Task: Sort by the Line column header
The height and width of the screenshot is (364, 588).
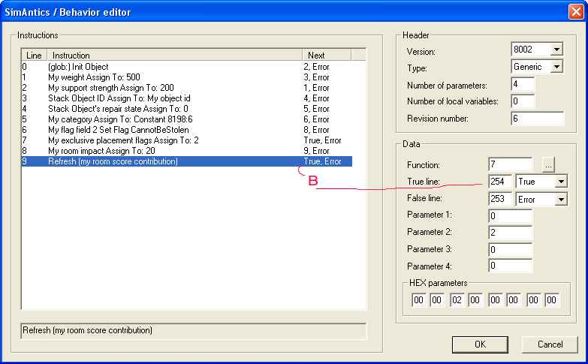Action: point(34,55)
